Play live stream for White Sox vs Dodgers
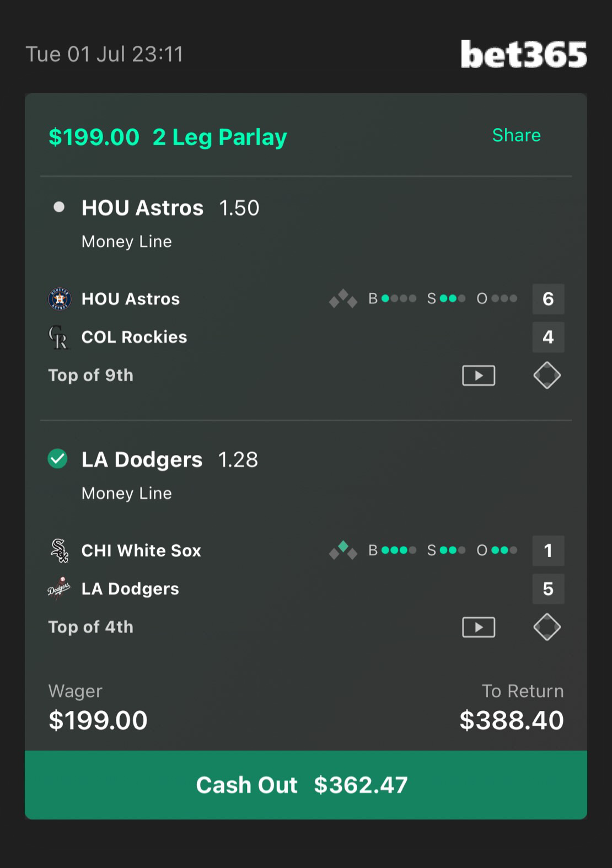 [x=478, y=627]
